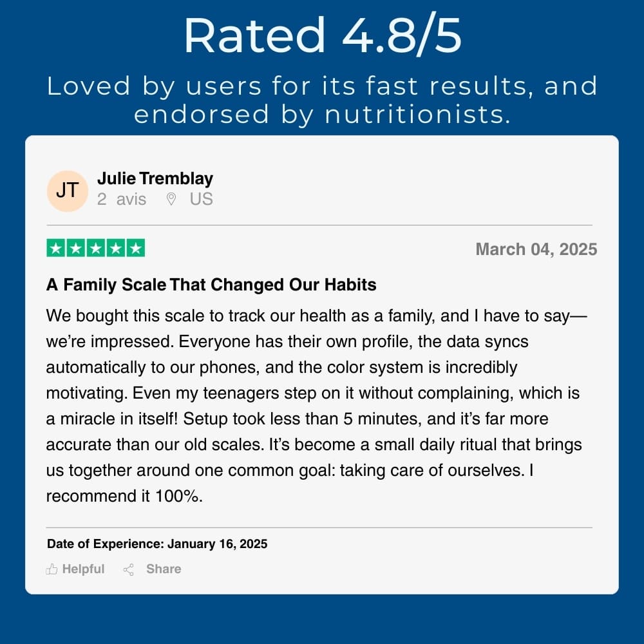Select the US country label
Image resolution: width=644 pixels, height=644 pixels.
click(x=201, y=200)
